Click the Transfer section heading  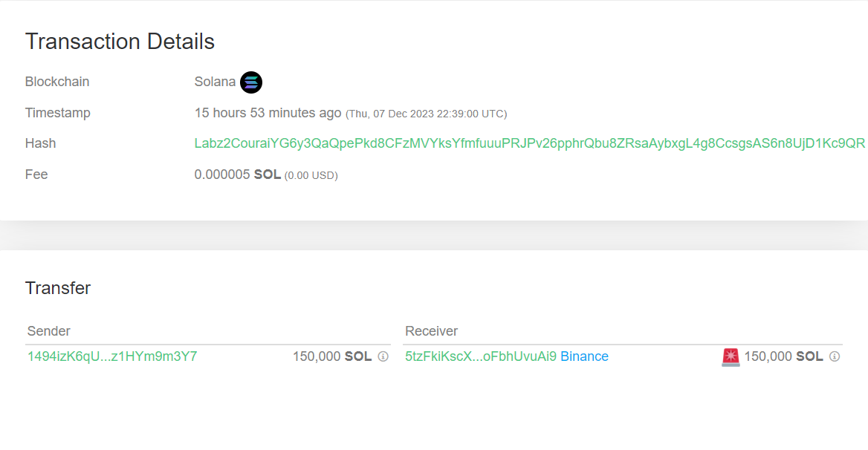tap(58, 288)
